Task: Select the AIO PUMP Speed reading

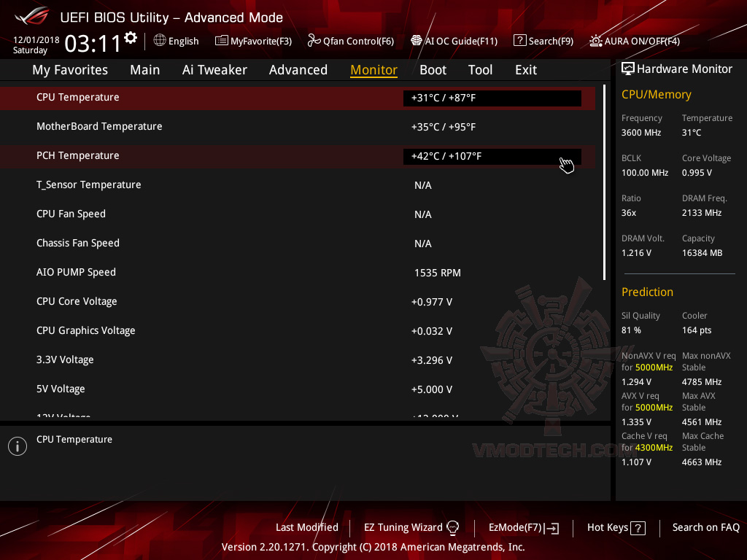Action: (x=292, y=272)
